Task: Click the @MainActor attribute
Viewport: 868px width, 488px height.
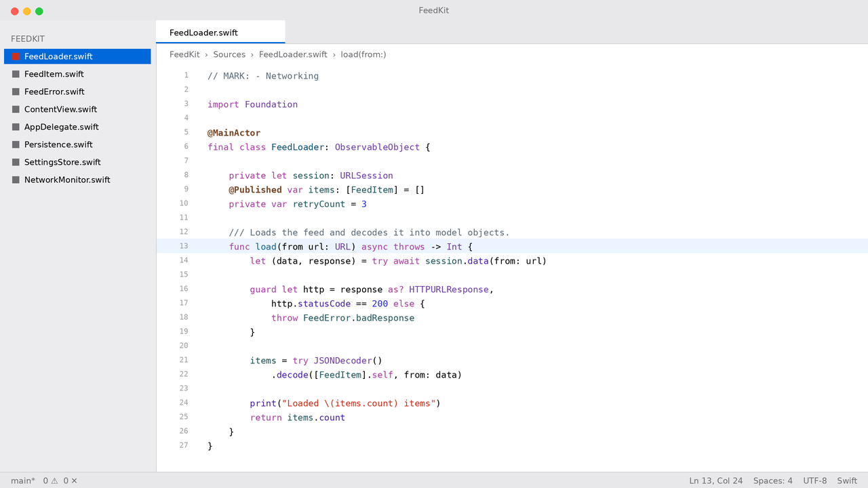Action: [x=234, y=133]
